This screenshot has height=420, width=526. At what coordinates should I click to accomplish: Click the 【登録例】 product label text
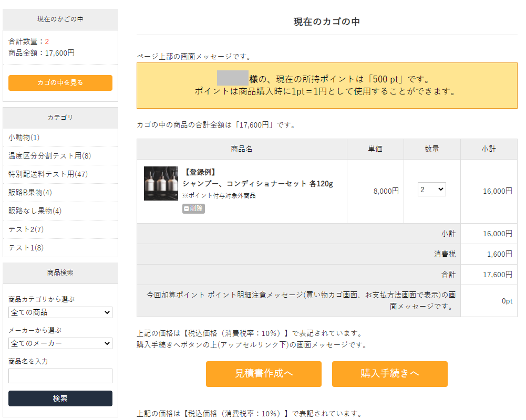coord(200,172)
